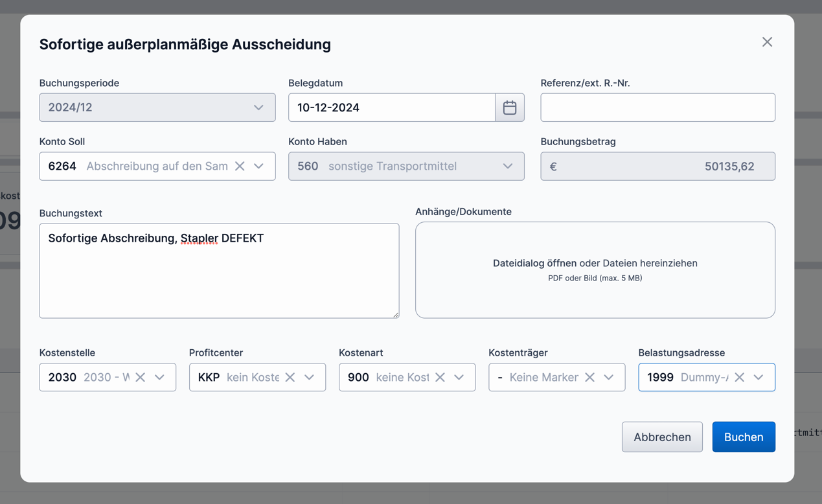Click the Referenz/ext. R.-Nr. input field
Screen dimensions: 822x504
(657, 107)
